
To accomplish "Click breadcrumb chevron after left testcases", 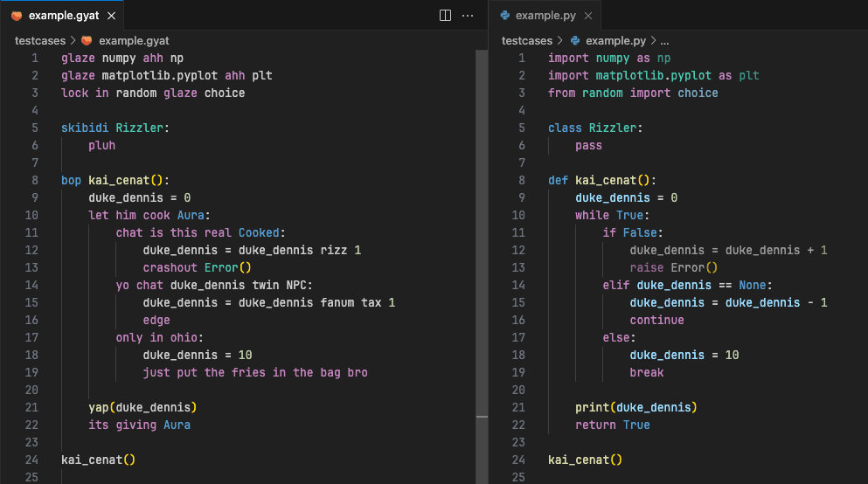I will click(73, 40).
